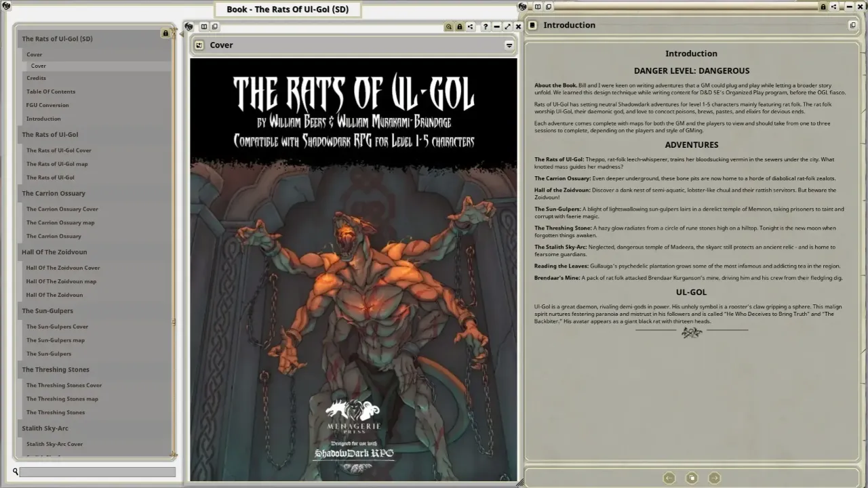Image resolution: width=868 pixels, height=488 pixels.
Task: Open the FGU Conversion page
Action: [x=47, y=105]
